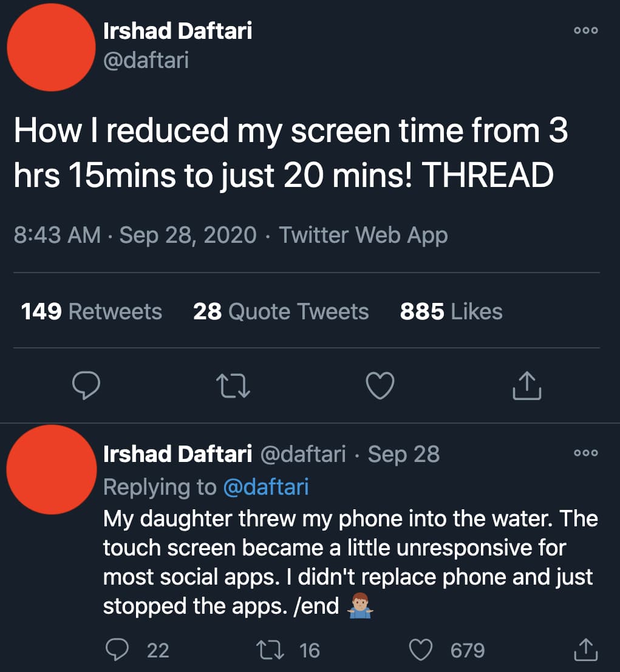
Task: Select Irshad Daftari's display name
Action: [179, 30]
